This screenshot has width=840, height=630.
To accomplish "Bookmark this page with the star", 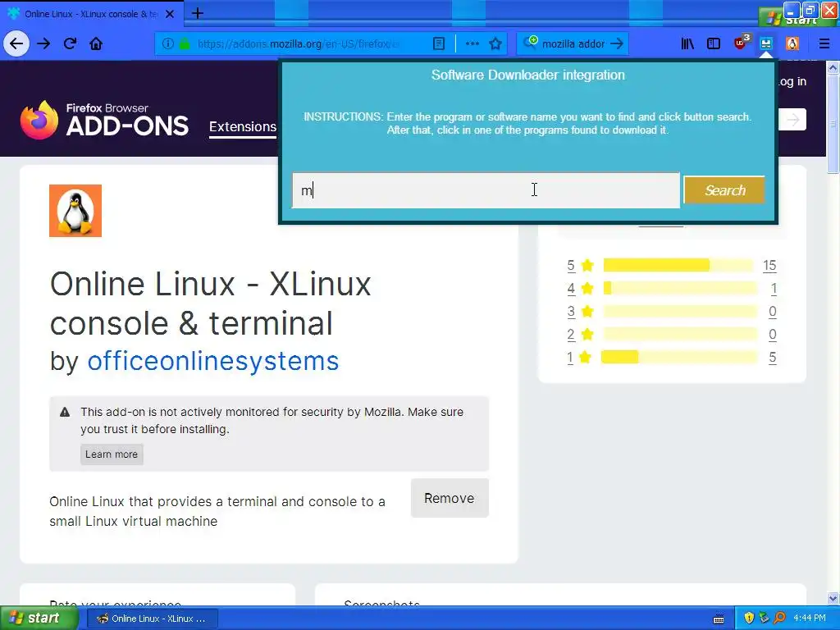I will [x=495, y=43].
